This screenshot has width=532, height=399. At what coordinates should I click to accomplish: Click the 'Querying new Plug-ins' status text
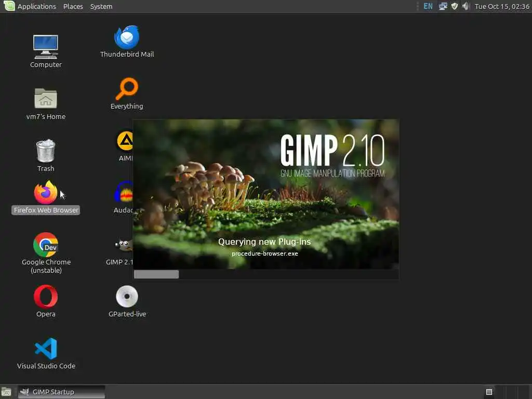point(264,242)
